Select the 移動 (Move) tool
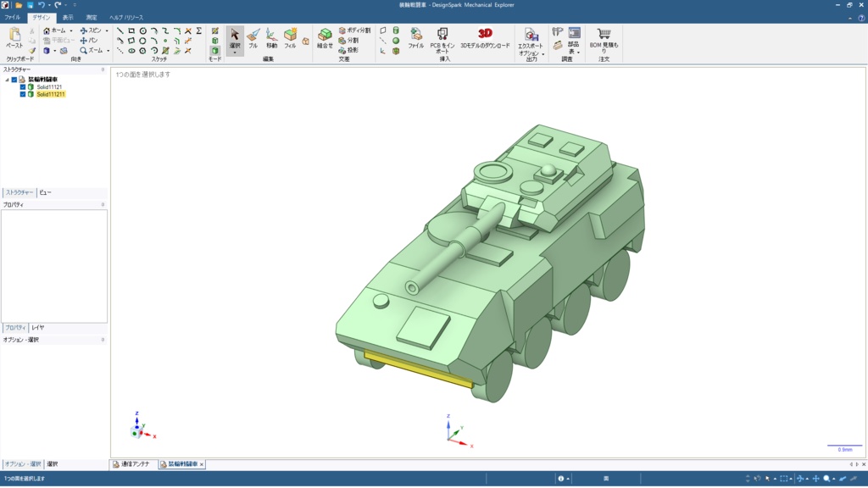Image resolution: width=868 pixels, height=488 pixels. tap(271, 37)
